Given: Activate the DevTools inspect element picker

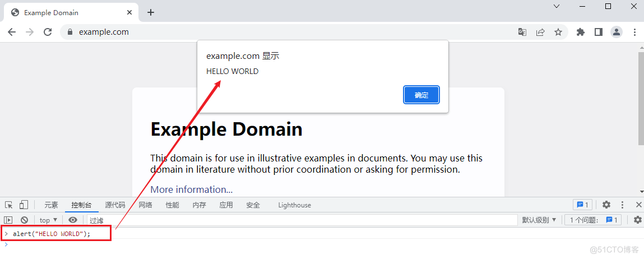Looking at the screenshot, I should pyautogui.click(x=8, y=205).
